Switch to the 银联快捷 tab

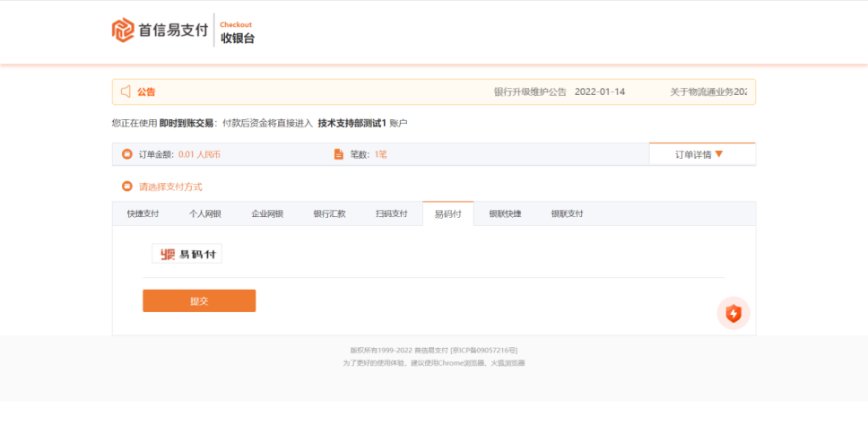(x=505, y=213)
